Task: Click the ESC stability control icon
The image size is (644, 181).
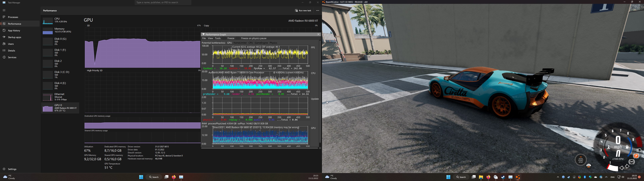Action: pos(588,166)
